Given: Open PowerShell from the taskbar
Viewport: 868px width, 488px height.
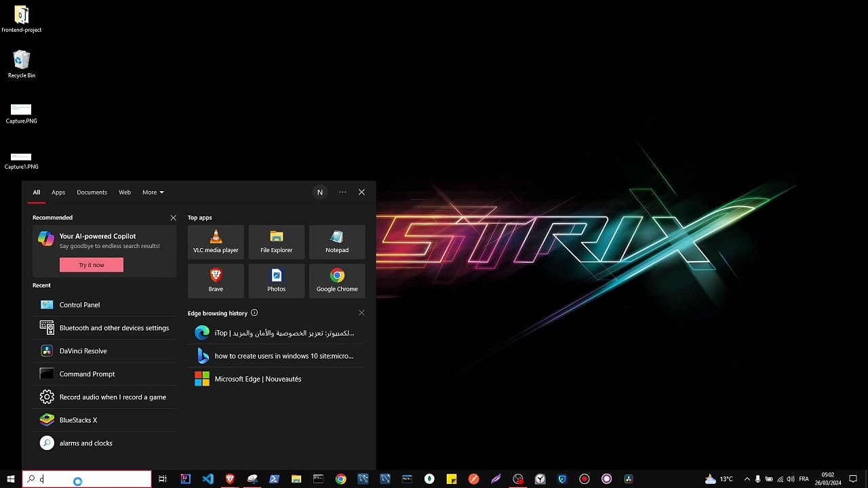Looking at the screenshot, I should click(x=274, y=479).
